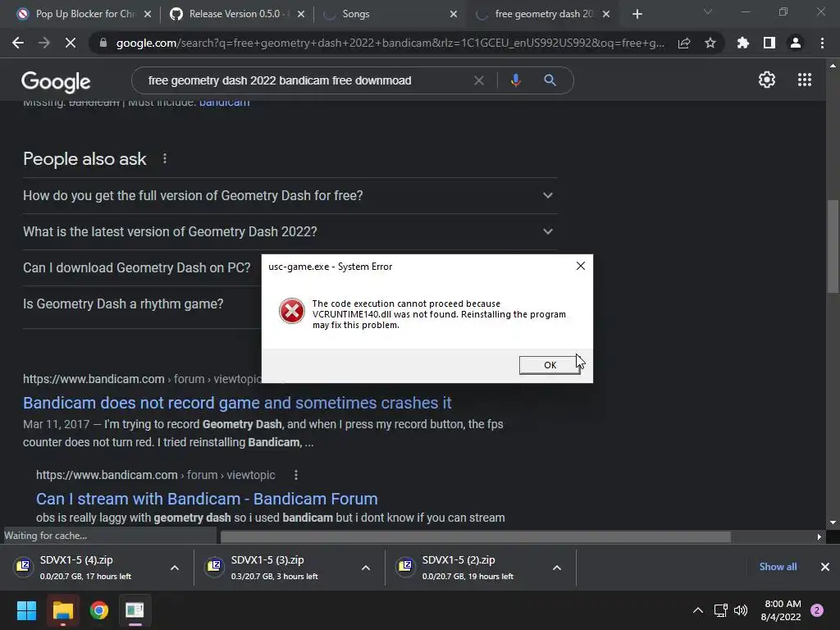
Task: Click the scroll down arrow on vertical scrollbar
Action: 833,523
